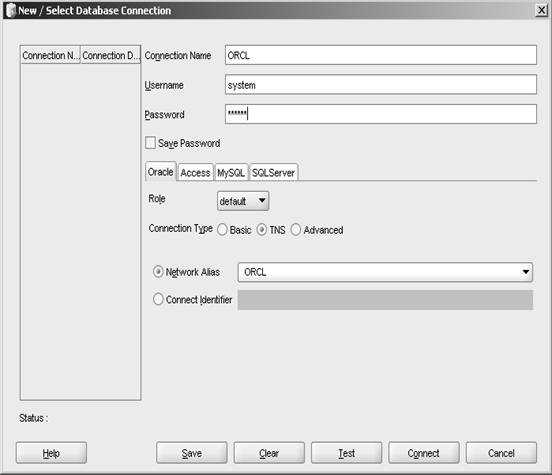The height and width of the screenshot is (475, 552).
Task: Click the Role label
Action: point(157,199)
